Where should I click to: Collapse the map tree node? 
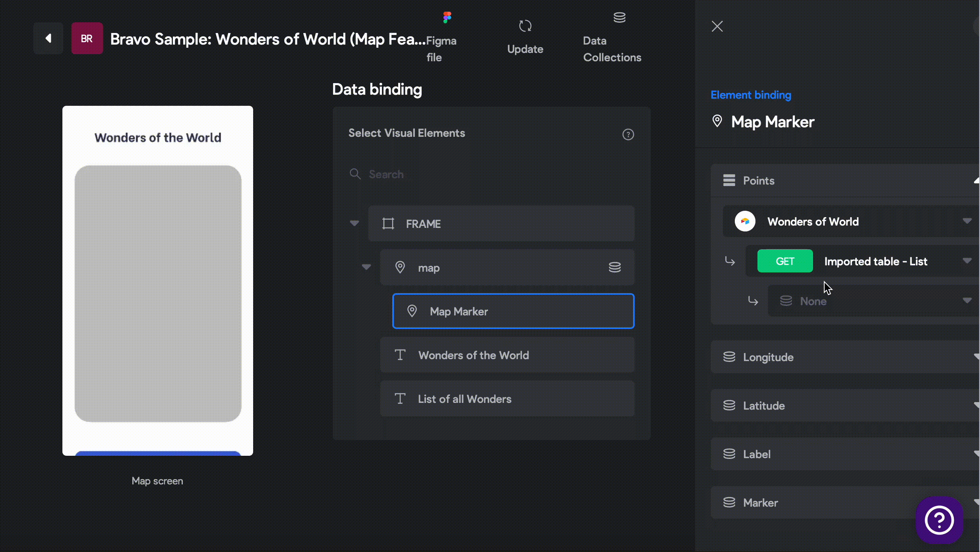(366, 267)
